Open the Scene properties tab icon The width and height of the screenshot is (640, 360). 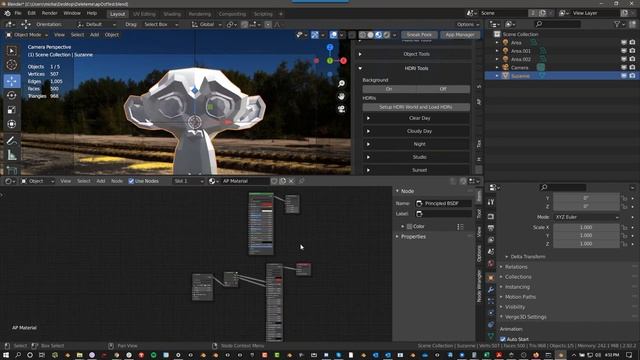coord(491,251)
